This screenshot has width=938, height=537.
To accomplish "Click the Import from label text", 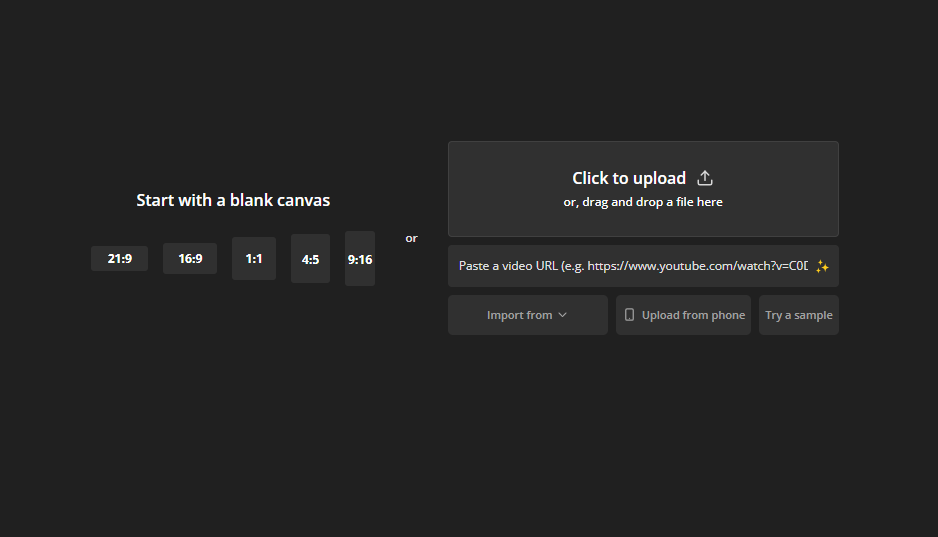I will [x=519, y=315].
